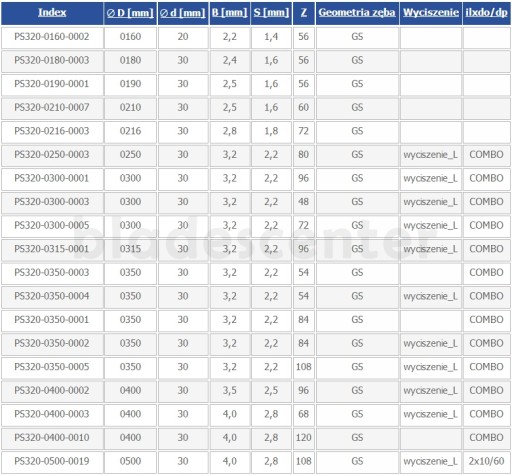Click the 0315 diameter cell
Viewport: 512px width, 475px height.
pyautogui.click(x=130, y=249)
